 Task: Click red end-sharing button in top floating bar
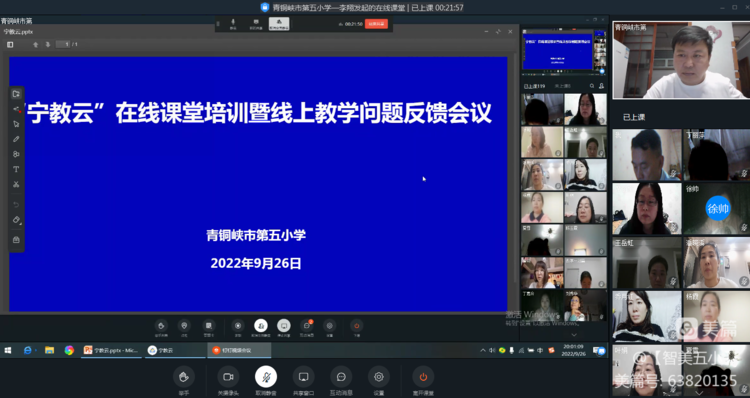coord(376,24)
